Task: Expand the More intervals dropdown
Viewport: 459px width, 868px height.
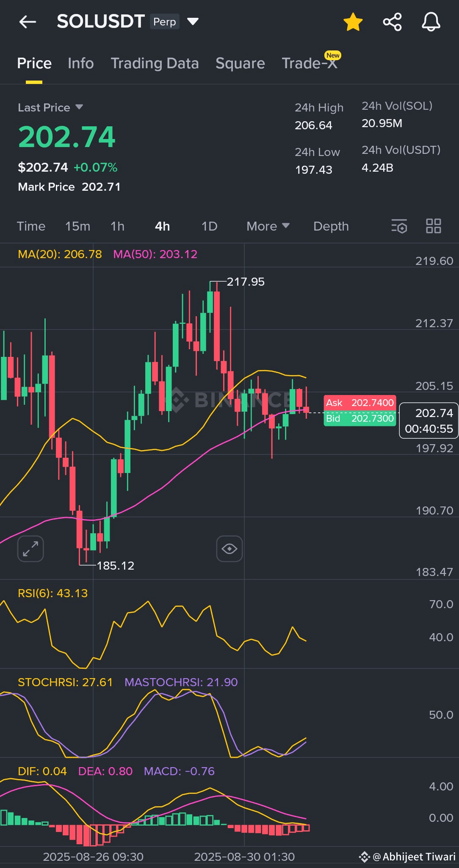Action: 268,226
